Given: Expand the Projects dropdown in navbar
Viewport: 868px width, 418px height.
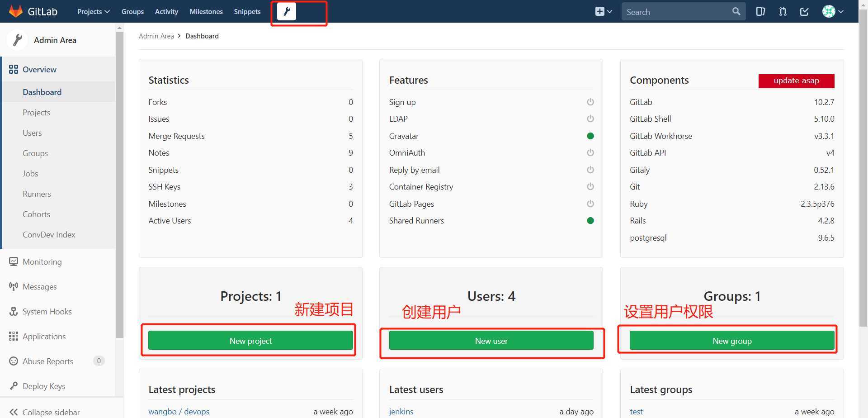Looking at the screenshot, I should pyautogui.click(x=93, y=12).
